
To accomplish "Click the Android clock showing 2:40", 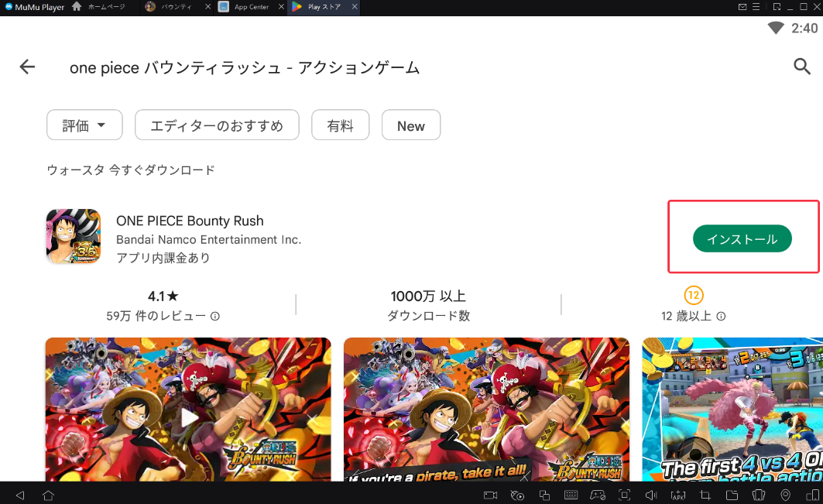I will (804, 28).
